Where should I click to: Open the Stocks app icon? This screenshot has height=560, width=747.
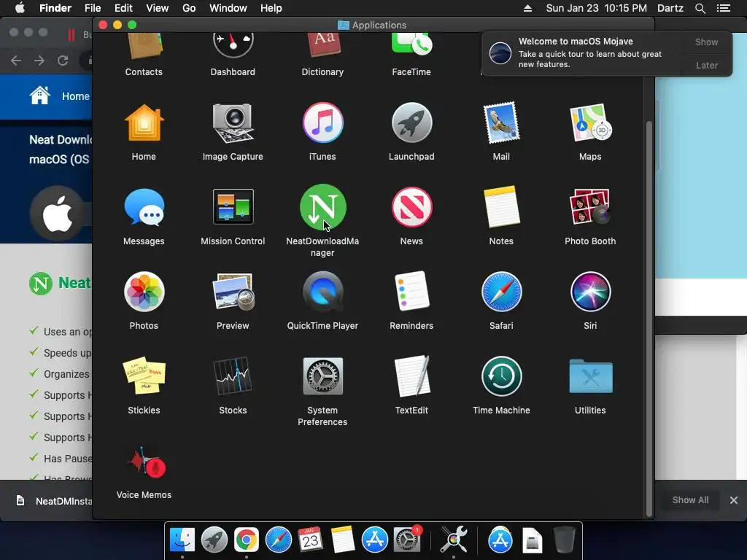click(x=233, y=376)
